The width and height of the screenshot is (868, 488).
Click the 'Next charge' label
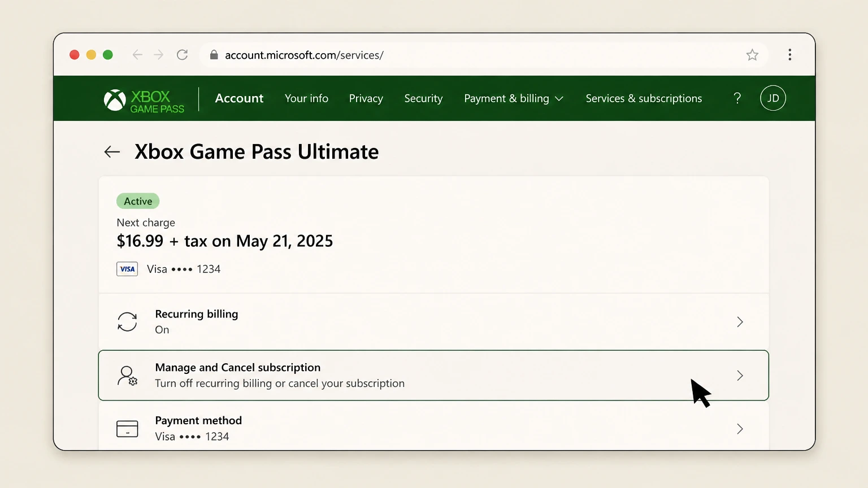click(146, 223)
